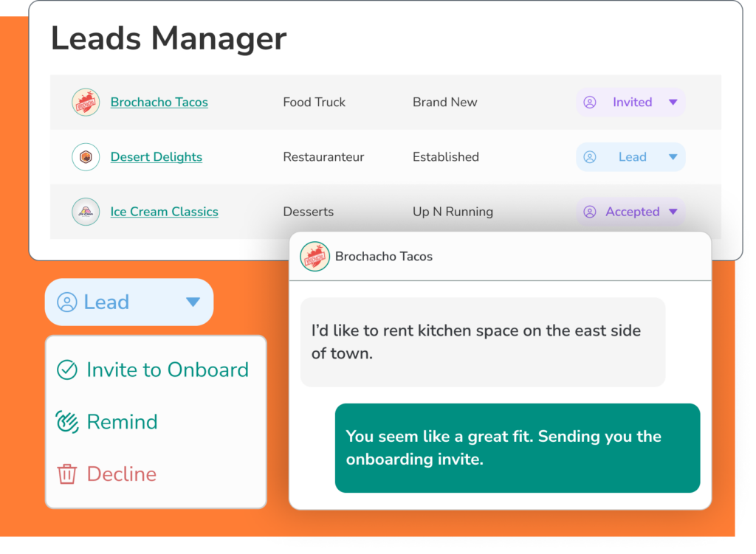Click the Up N Running cell
756x554 pixels.
coord(453,212)
